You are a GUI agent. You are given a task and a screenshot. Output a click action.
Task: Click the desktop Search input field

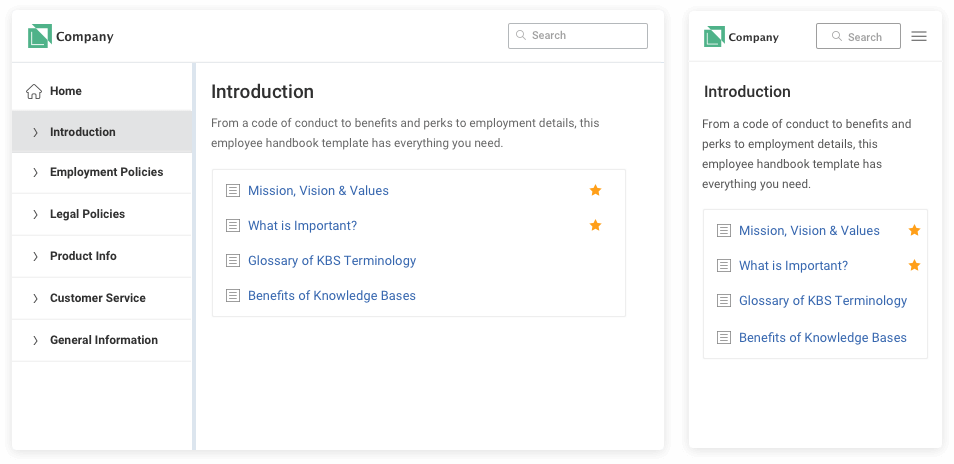578,36
